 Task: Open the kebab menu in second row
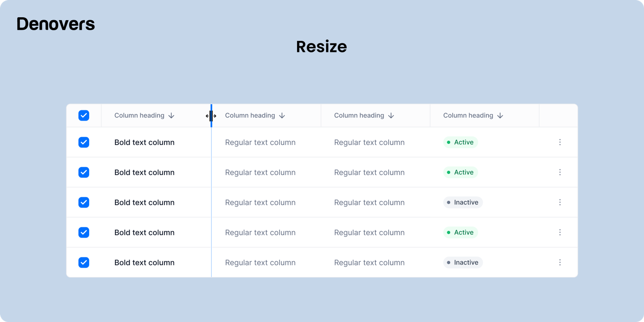[560, 172]
